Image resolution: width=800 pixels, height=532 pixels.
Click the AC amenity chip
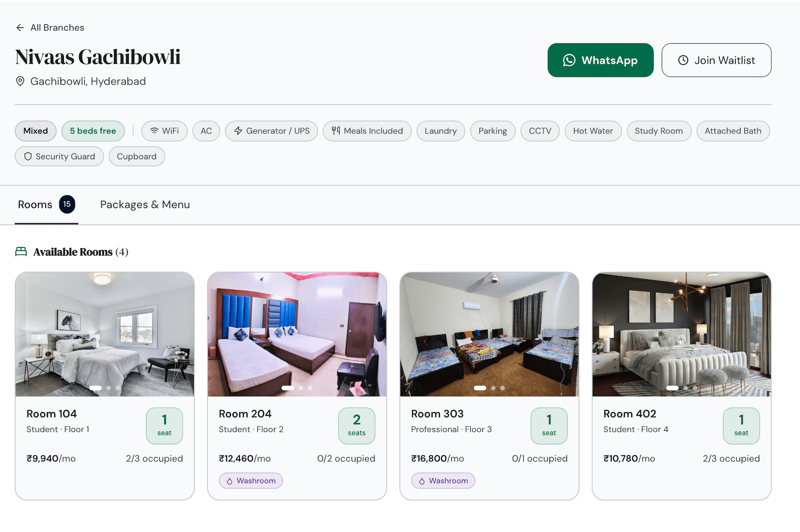tap(206, 131)
